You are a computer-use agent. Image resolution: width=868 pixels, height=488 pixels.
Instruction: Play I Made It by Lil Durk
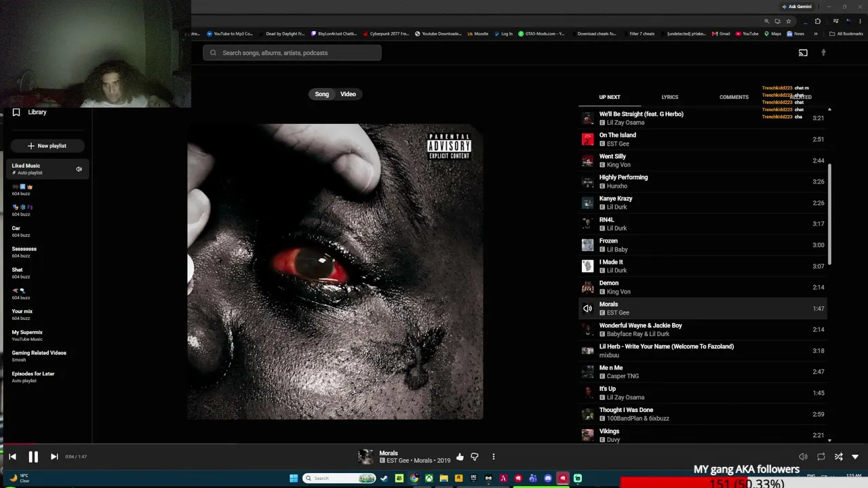(x=703, y=266)
